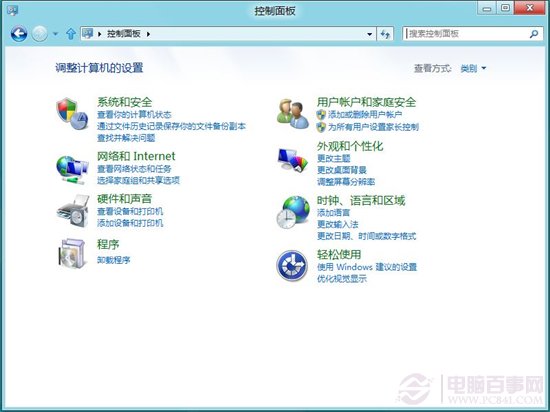Screen dimensions: 550x412
Task: Open the Clock, Language and Region globe icon
Action: (x=293, y=212)
